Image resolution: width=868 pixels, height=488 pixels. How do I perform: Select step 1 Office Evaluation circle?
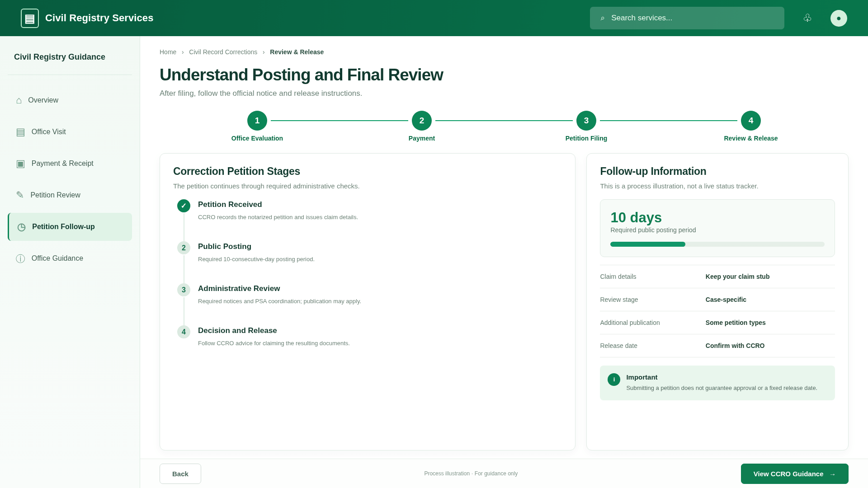click(257, 121)
